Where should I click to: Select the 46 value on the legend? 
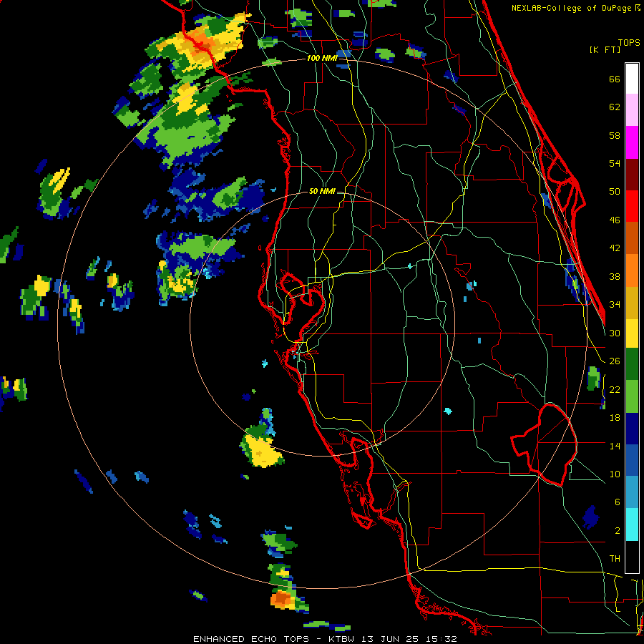pyautogui.click(x=615, y=220)
